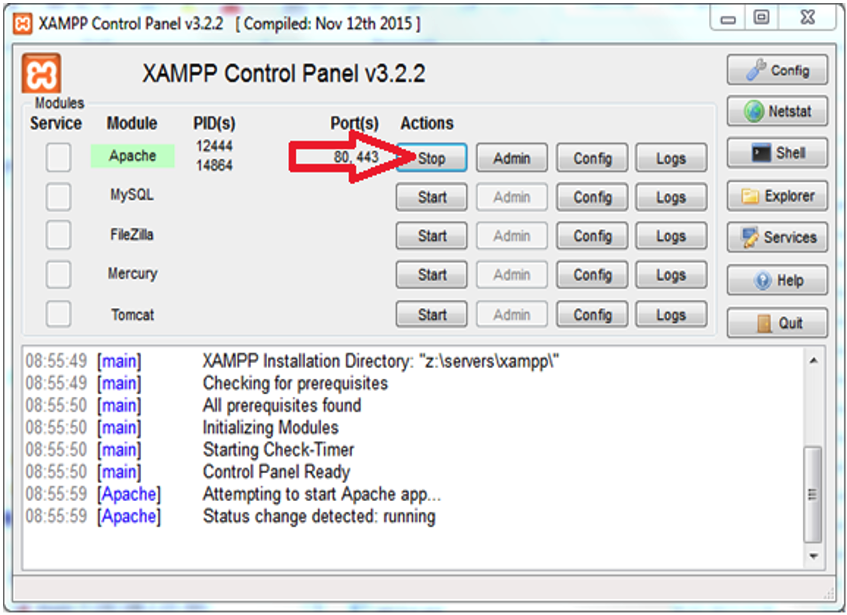Image resolution: width=847 pixels, height=615 pixels.
Task: Click the log scrollbar thumb
Action: [812, 494]
